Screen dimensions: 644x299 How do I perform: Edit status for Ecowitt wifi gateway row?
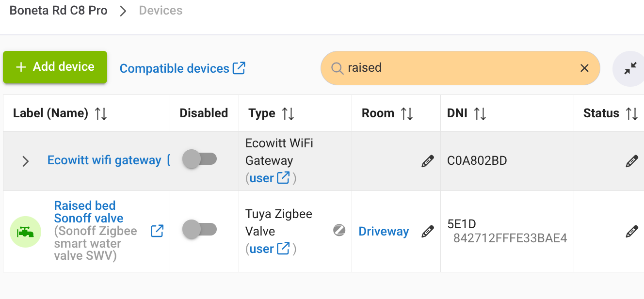point(632,161)
